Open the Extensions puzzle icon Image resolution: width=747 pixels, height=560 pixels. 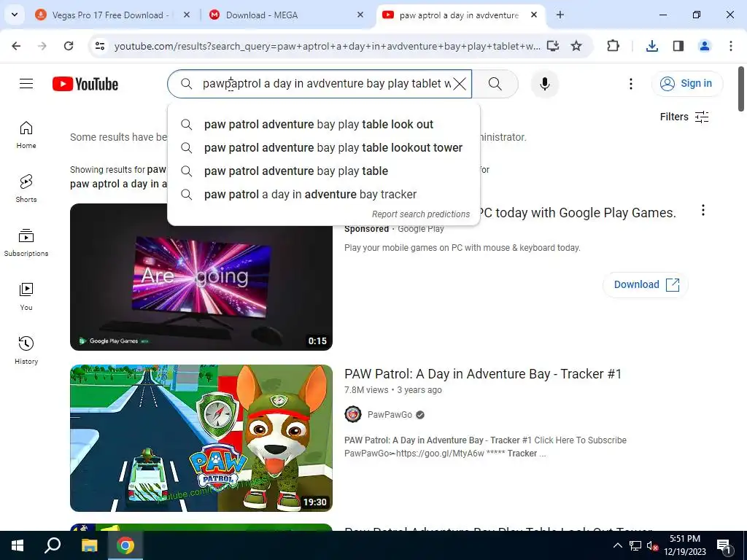pyautogui.click(x=613, y=46)
